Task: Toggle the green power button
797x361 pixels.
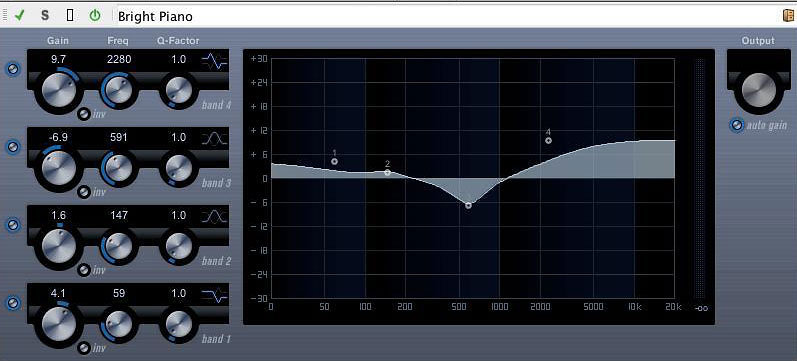Action: [x=95, y=15]
